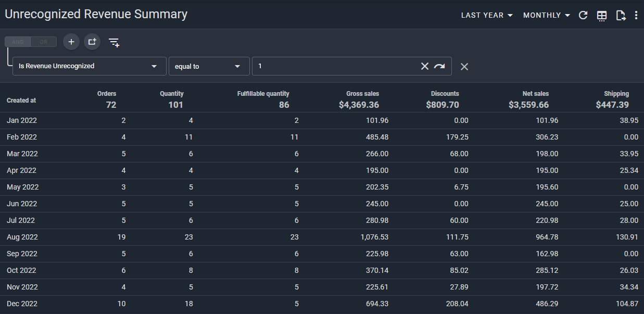Sort by the Gross sales column header

[362, 94]
